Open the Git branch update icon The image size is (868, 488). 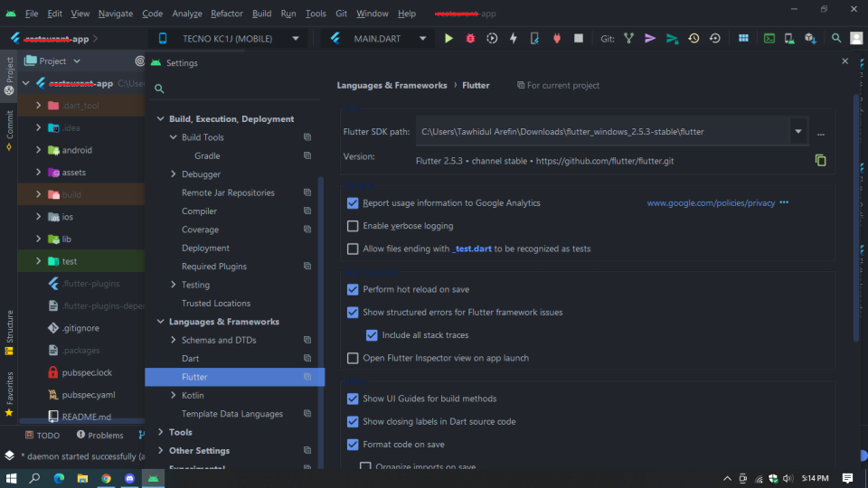click(x=629, y=38)
